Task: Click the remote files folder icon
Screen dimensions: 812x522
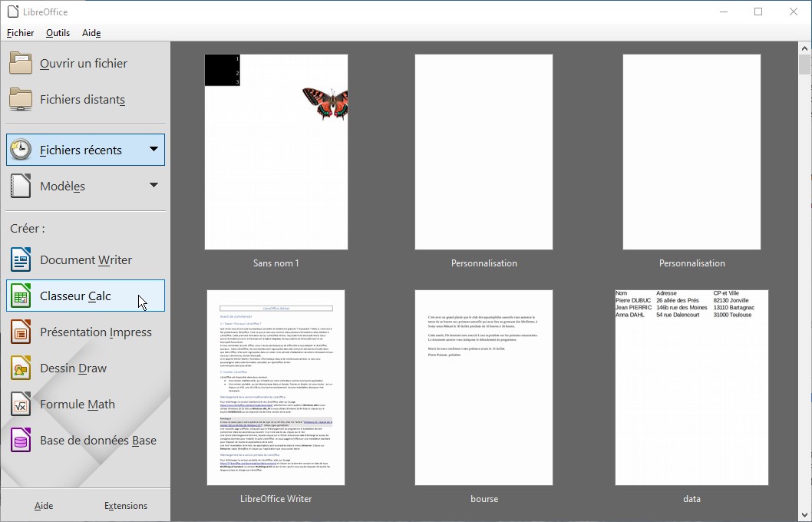Action: pos(21,100)
